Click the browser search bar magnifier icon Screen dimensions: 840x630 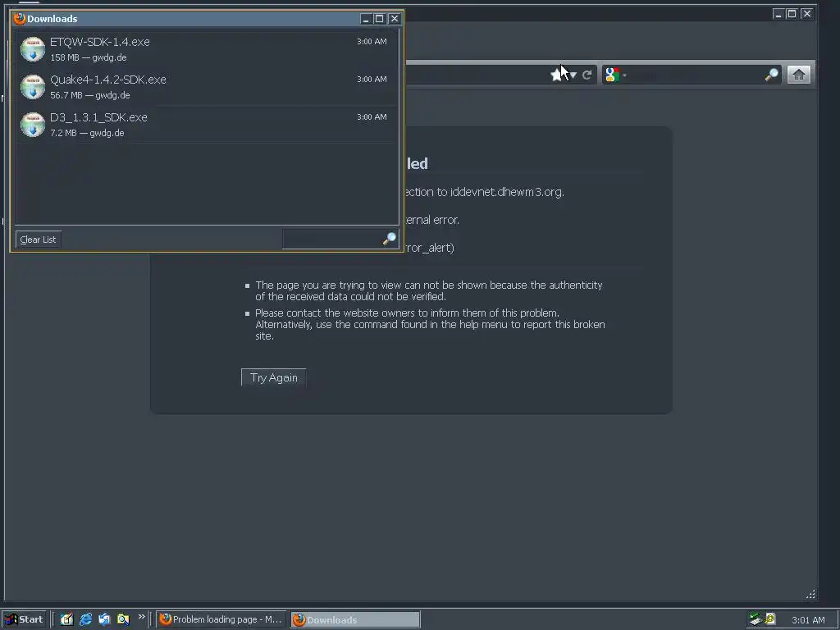pos(771,75)
